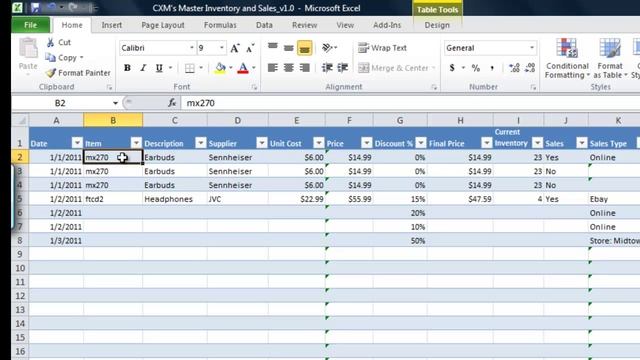The height and width of the screenshot is (360, 640).
Task: Apply the red Font Color
Action: point(243,68)
